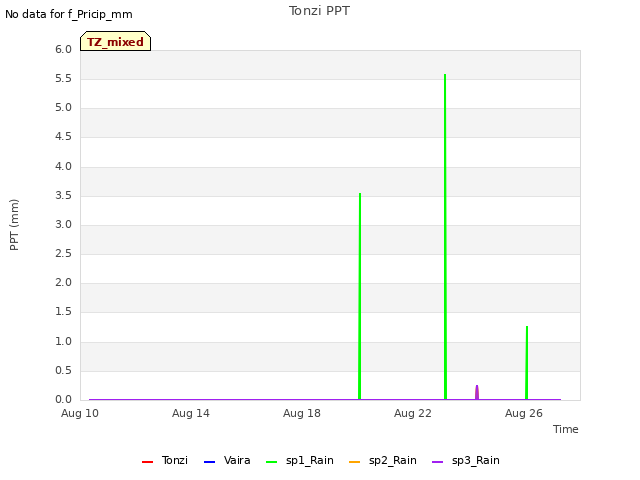Viewport: 640px width, 480px height.
Task: Click the Aug 14 x-axis label
Action: click(x=191, y=413)
